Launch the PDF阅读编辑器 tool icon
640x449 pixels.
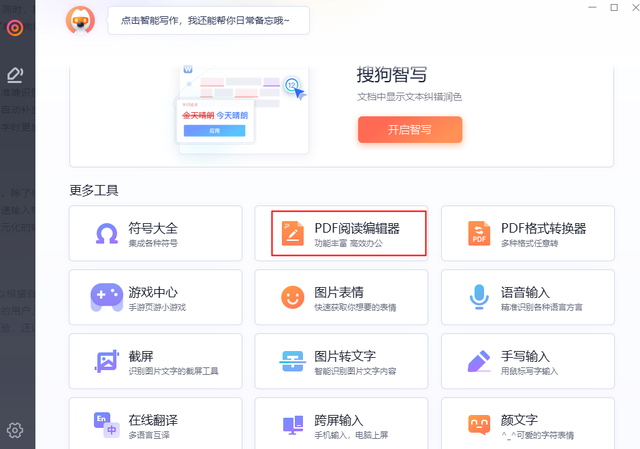pyautogui.click(x=293, y=233)
